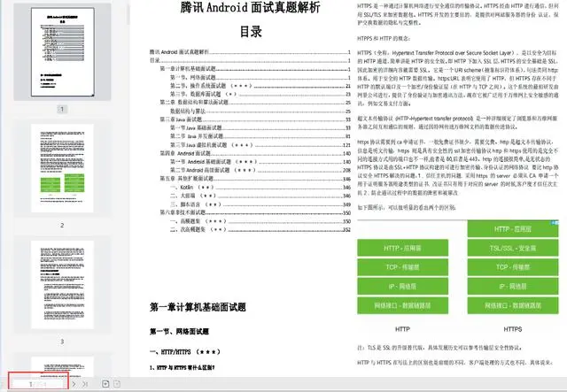This screenshot has width=567, height=392.
Task: Click the HTTPS caption under the diagram
Action: coord(512,329)
